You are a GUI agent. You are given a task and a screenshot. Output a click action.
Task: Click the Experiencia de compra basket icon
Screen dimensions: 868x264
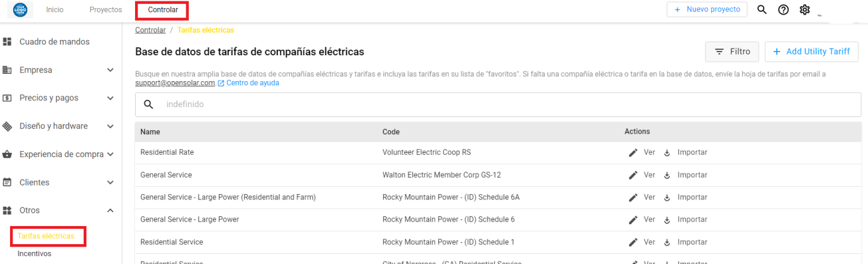tap(7, 154)
